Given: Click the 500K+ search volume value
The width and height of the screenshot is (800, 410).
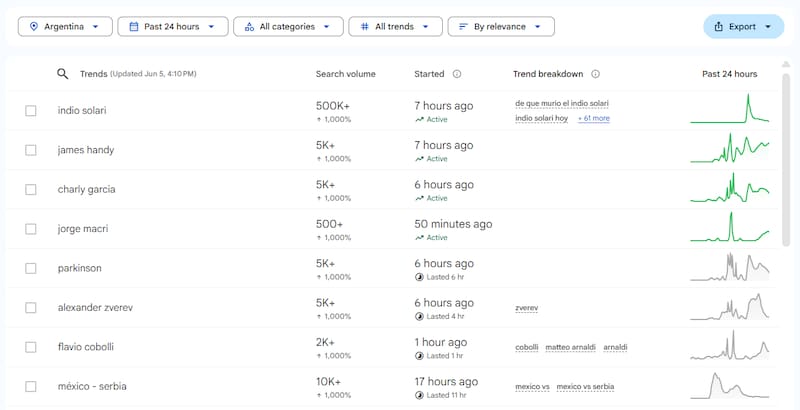Looking at the screenshot, I should pyautogui.click(x=333, y=106).
